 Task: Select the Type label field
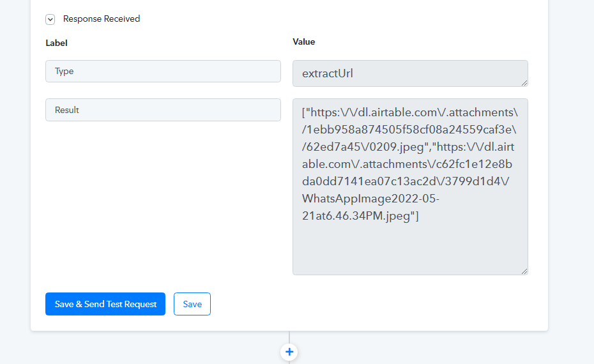163,72
